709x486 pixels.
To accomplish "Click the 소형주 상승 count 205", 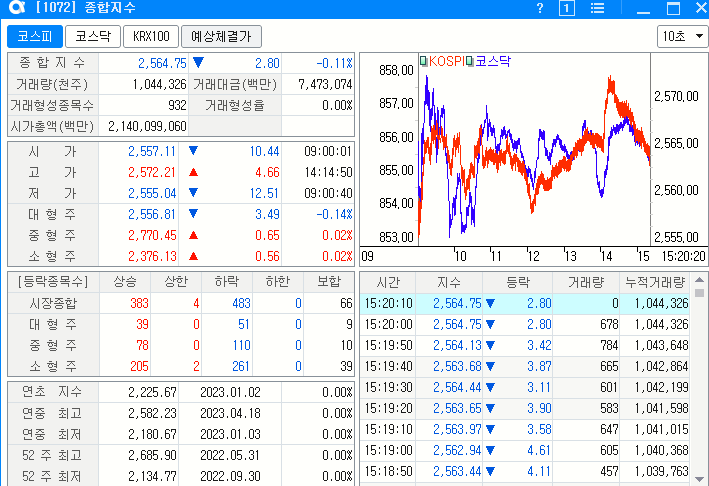I will coord(139,366).
